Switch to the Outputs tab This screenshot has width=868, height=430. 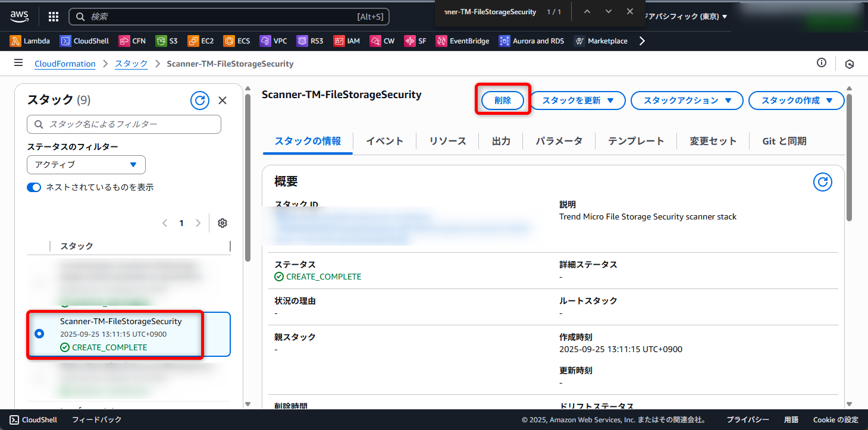[x=502, y=141]
